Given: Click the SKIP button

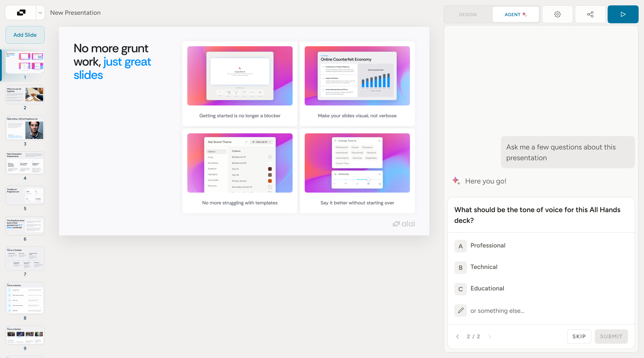Looking at the screenshot, I should pyautogui.click(x=579, y=337).
